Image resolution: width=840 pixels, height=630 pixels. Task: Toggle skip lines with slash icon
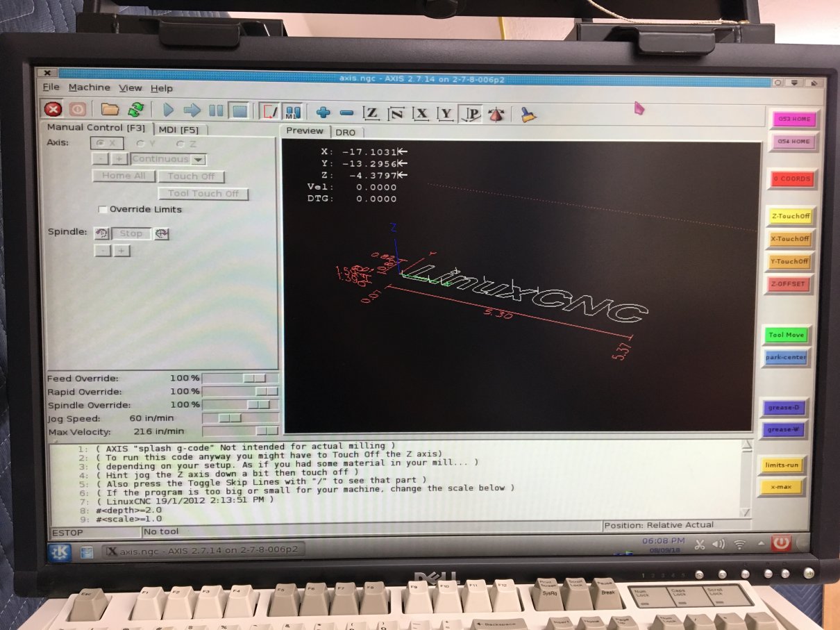click(x=270, y=111)
